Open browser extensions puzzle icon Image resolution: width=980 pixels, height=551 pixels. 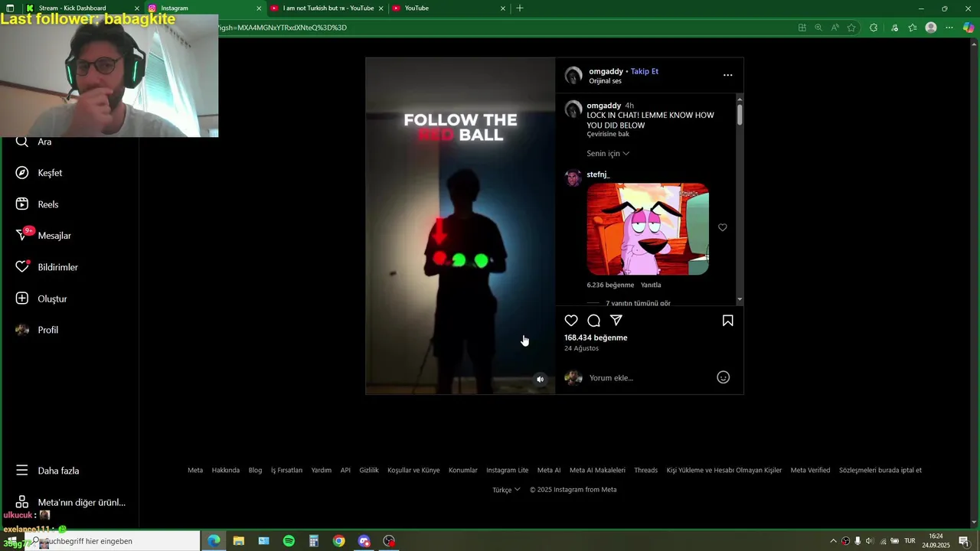coord(874,28)
